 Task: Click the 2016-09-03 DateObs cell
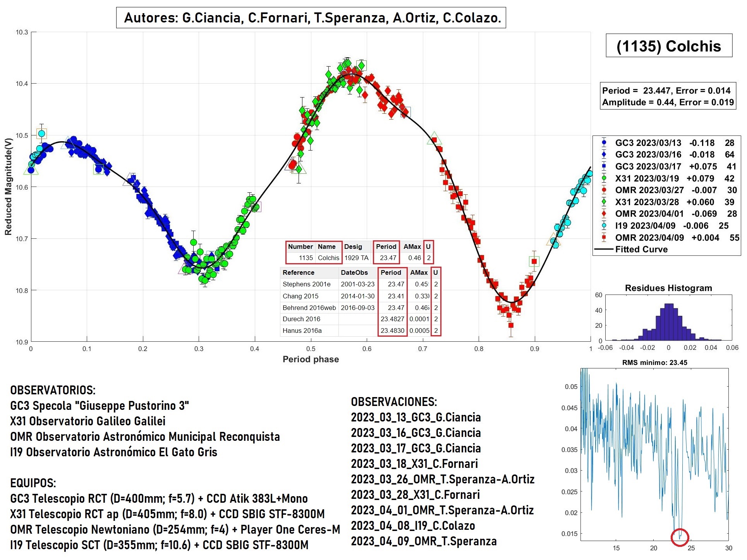pos(358,308)
